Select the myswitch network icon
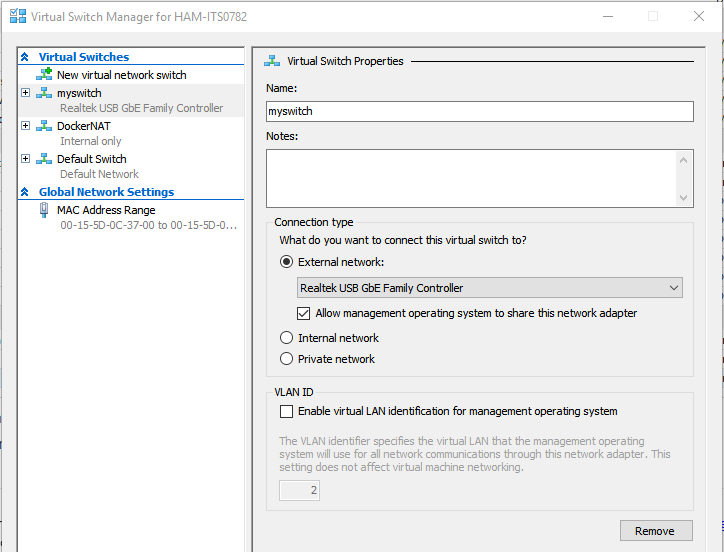This screenshot has height=552, width=724. click(x=44, y=93)
